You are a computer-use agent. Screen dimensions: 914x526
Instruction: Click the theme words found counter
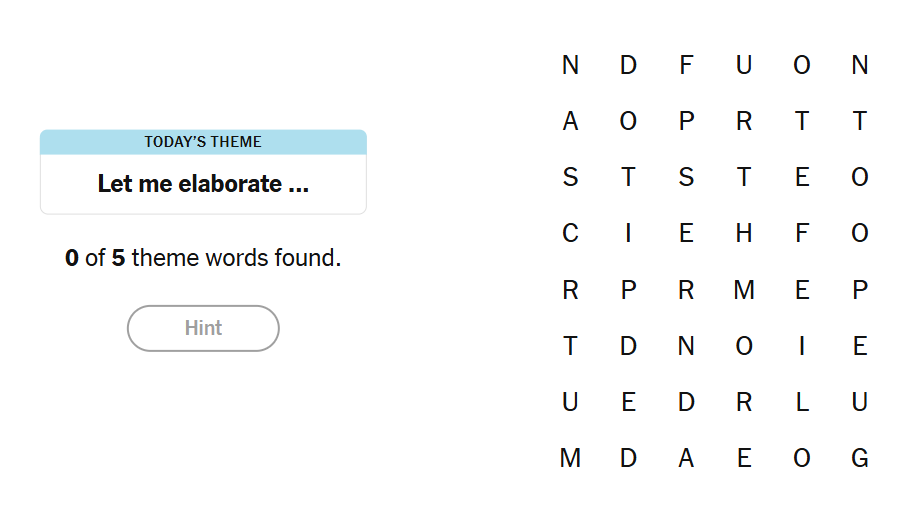click(x=203, y=258)
